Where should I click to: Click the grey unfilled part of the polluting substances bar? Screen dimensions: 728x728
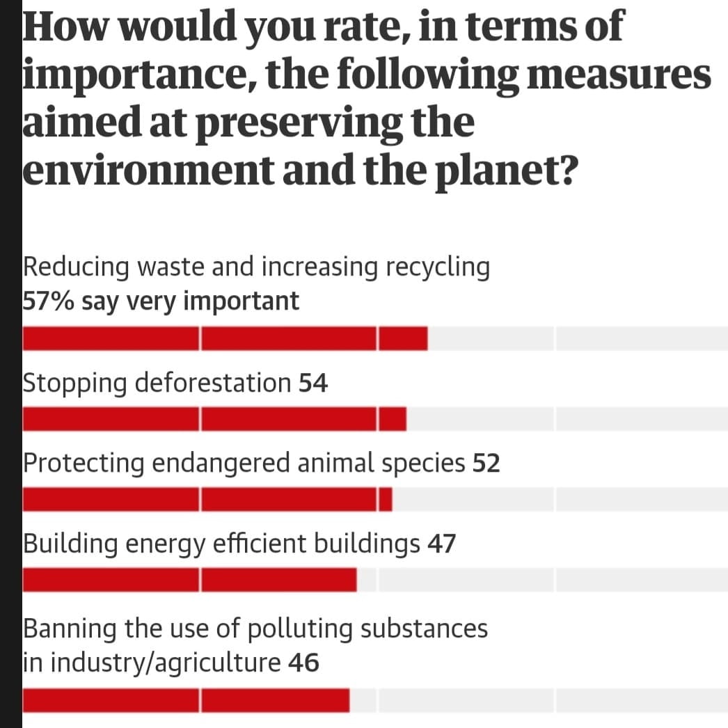(538, 700)
